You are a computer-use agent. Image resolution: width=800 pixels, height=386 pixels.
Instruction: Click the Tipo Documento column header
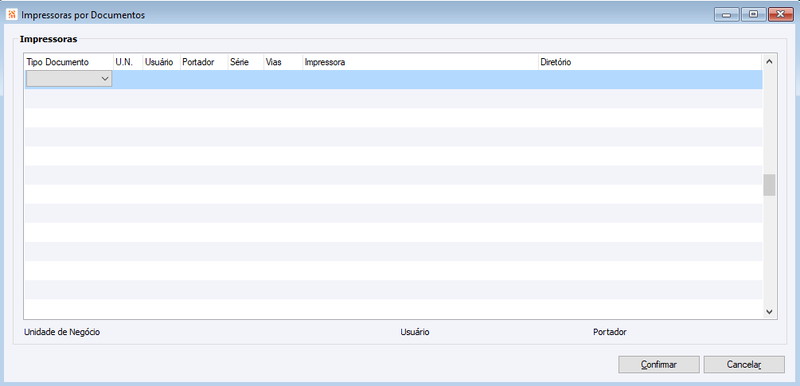coord(69,62)
